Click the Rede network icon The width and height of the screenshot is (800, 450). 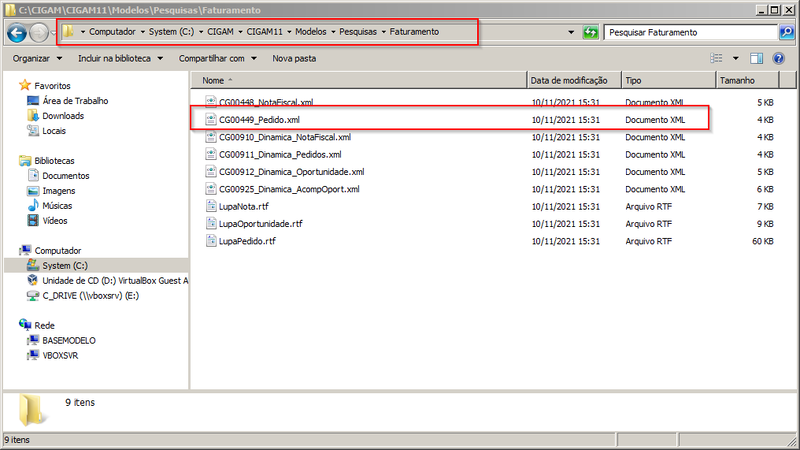point(24,325)
